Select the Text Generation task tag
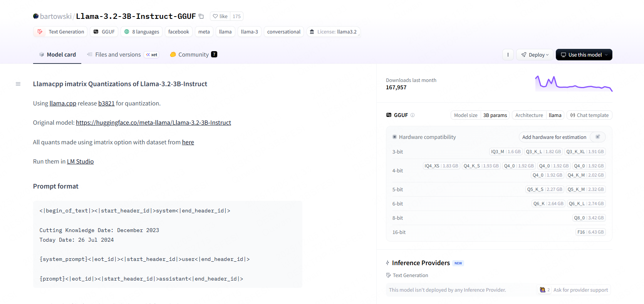Screen dimensions: 644x304 [60, 32]
